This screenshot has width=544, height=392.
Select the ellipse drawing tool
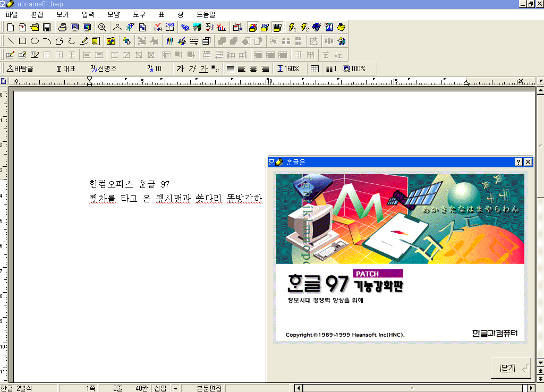[35, 40]
